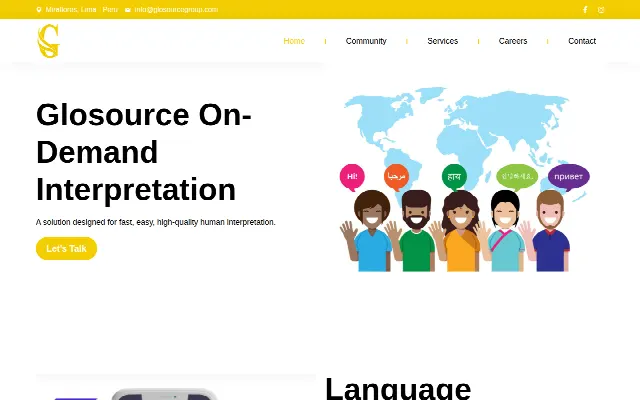Screen dimensions: 640x400
Task: Click the info@glosourcegroup.com email link
Action: pyautogui.click(x=176, y=9)
